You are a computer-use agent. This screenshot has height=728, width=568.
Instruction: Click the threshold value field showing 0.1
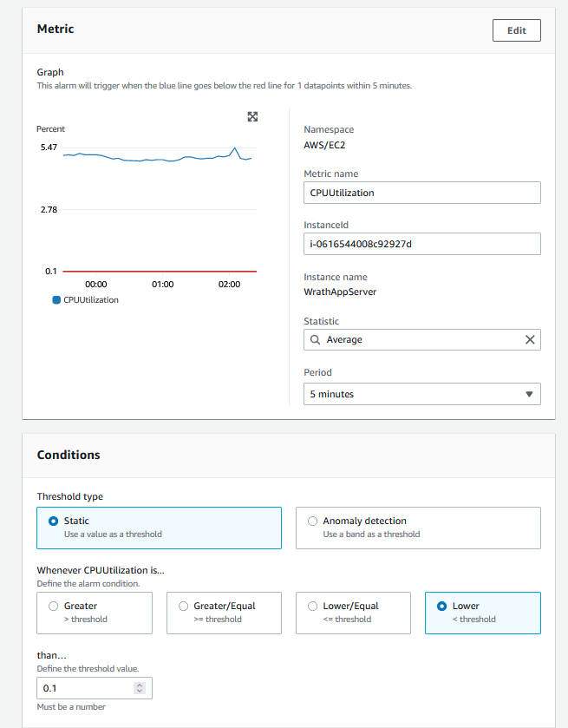tap(82, 688)
